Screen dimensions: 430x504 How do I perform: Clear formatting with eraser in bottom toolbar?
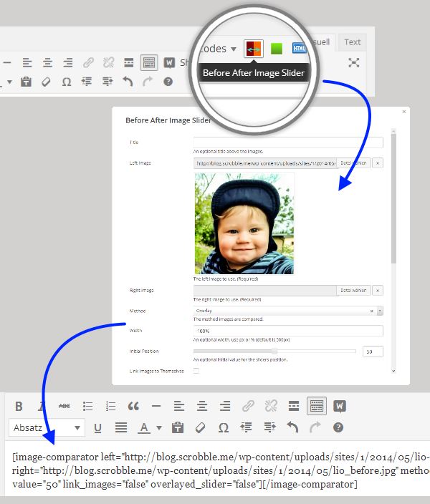(x=200, y=428)
